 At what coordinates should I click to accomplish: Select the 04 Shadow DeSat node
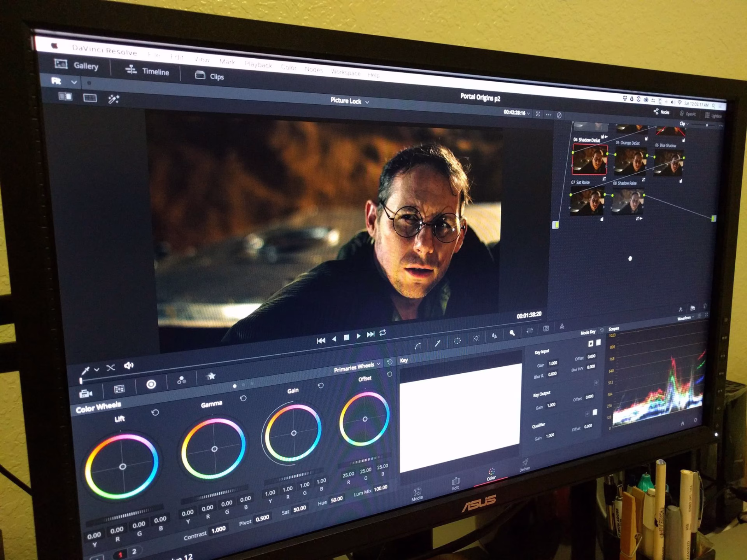click(589, 159)
